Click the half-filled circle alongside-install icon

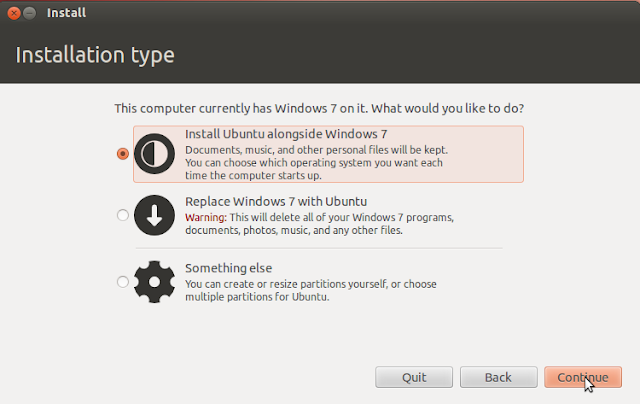pos(154,154)
